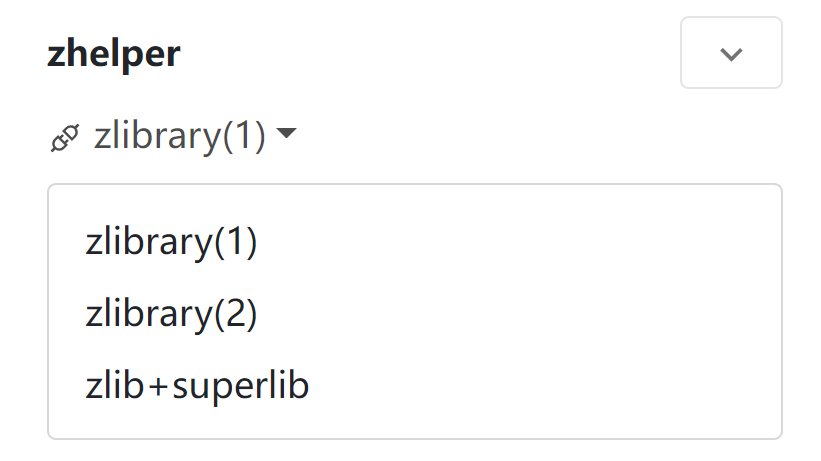Image resolution: width=821 pixels, height=461 pixels.
Task: Choose zlib+superlib from the list
Action: [197, 386]
